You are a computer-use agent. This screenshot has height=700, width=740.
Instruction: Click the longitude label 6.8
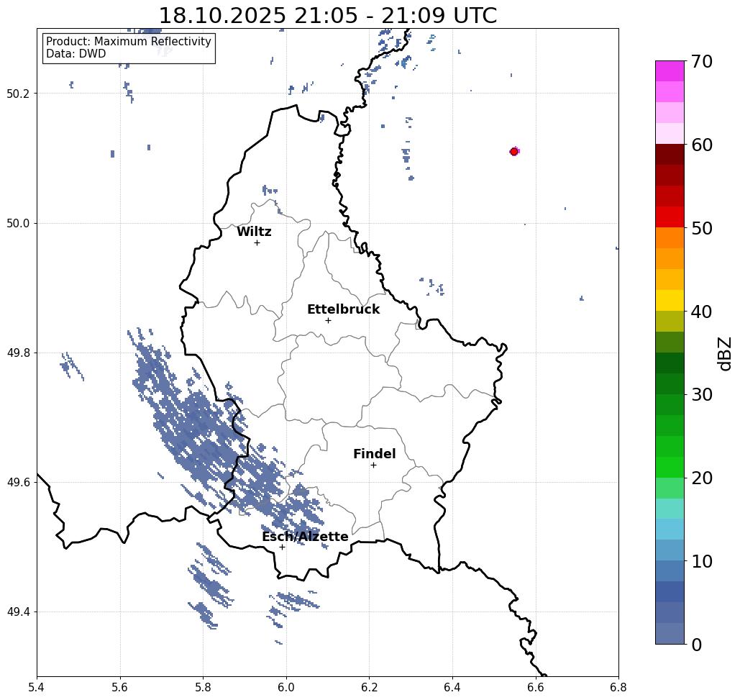point(618,687)
